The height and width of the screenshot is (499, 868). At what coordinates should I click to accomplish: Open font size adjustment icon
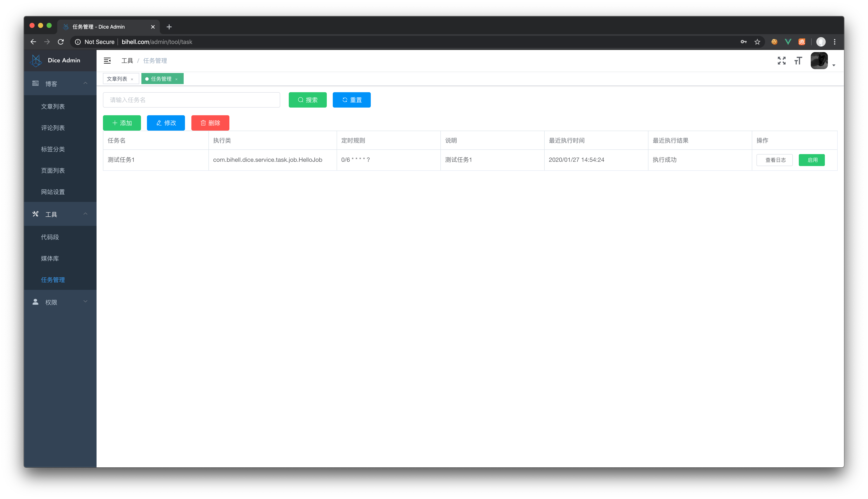click(x=798, y=61)
